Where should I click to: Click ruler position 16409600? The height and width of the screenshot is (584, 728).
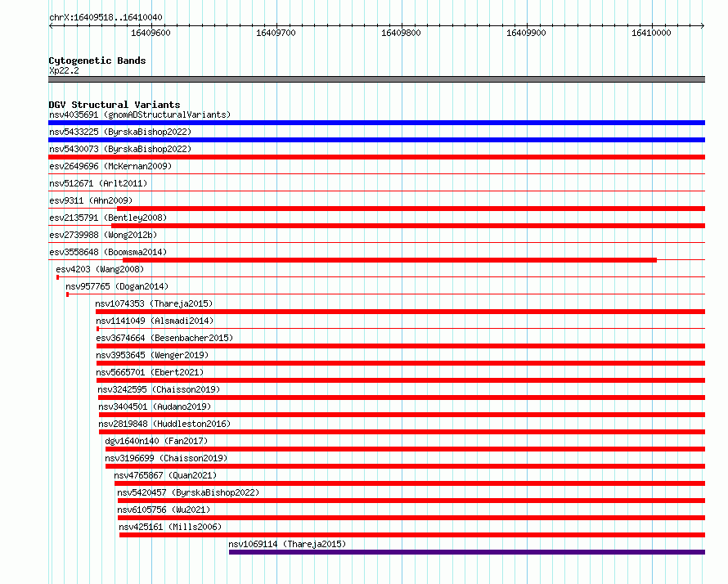pyautogui.click(x=151, y=33)
